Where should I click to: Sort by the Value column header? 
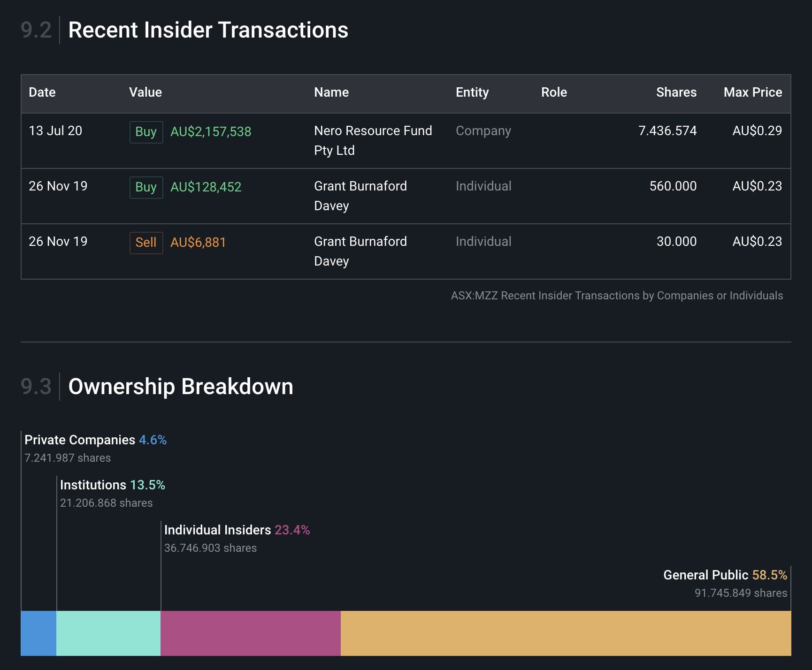(x=146, y=92)
